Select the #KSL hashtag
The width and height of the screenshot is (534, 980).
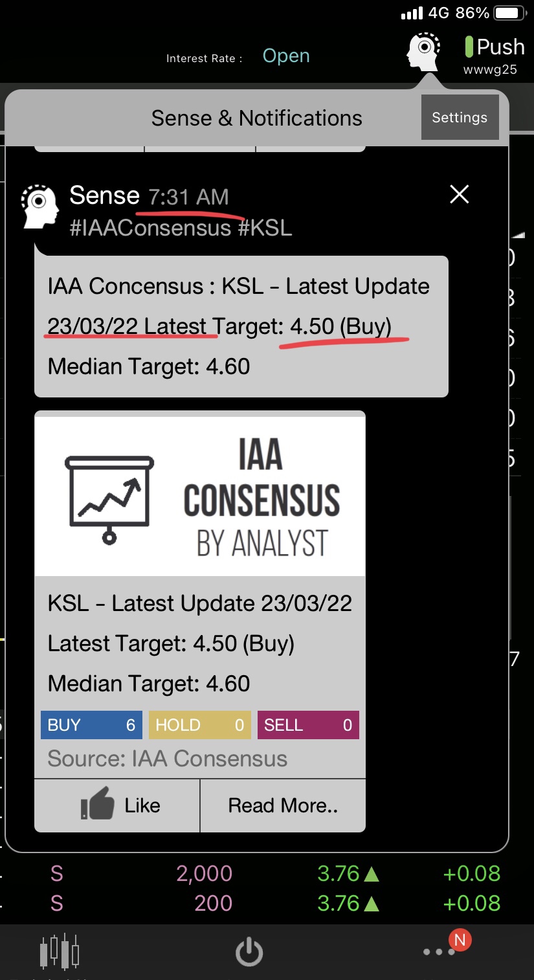coord(265,228)
